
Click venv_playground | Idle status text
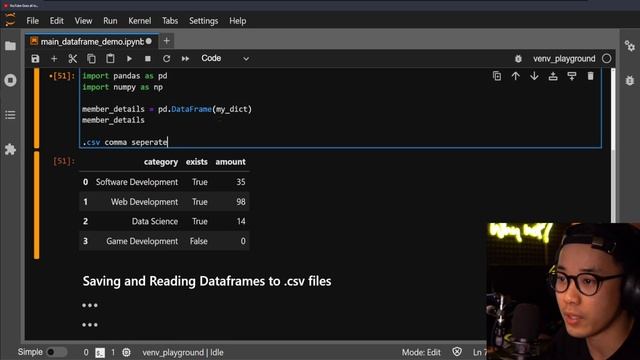click(183, 353)
